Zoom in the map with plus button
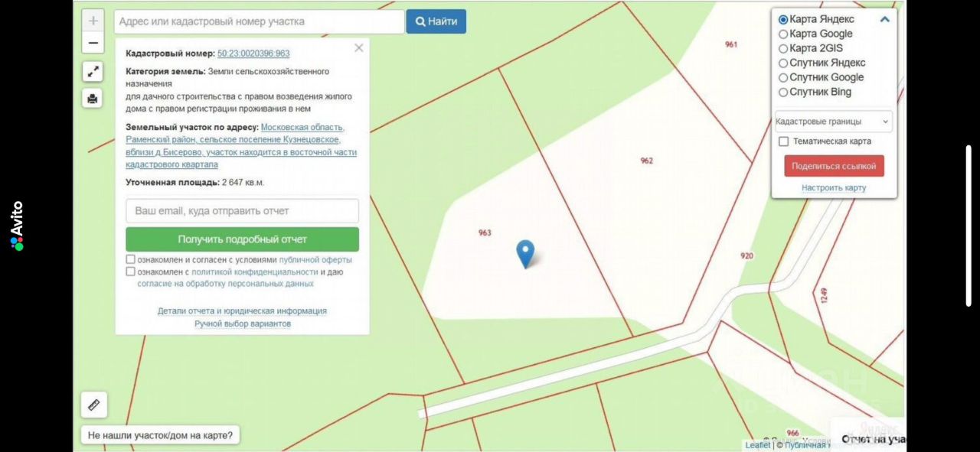Viewport: 980px width, 452px height. click(x=93, y=21)
